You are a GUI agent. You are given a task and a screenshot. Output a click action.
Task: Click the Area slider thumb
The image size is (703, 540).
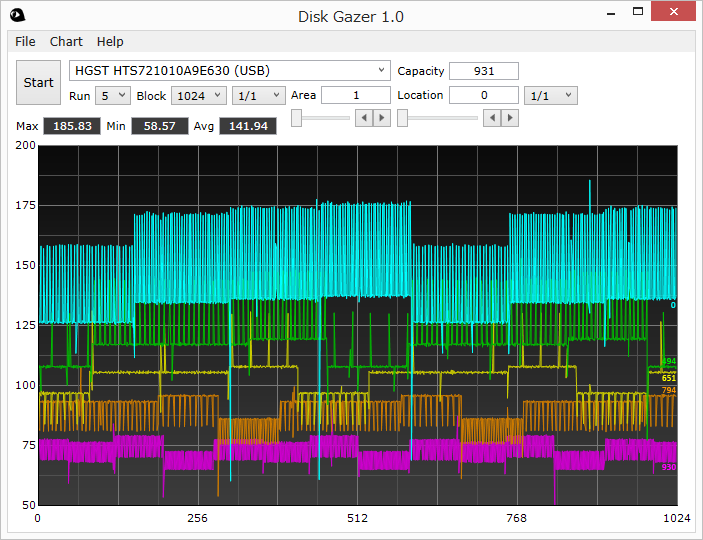(x=296, y=118)
